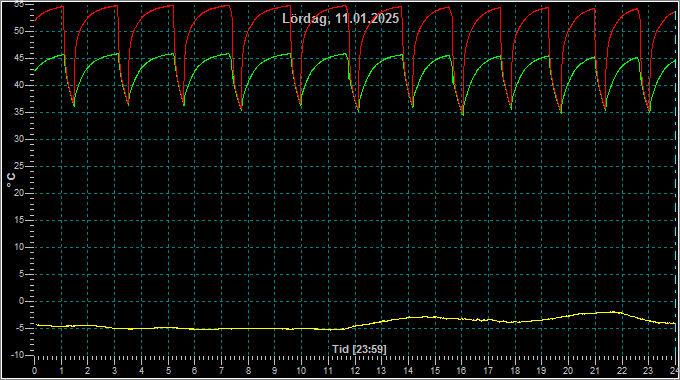Click the date title Lördag, 11.01.2025
Viewport: 680px width, 380px height.
[x=340, y=19]
